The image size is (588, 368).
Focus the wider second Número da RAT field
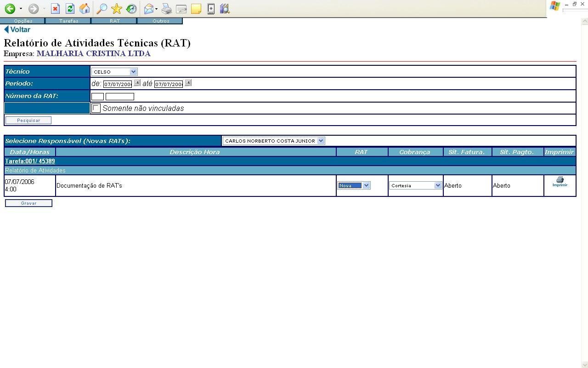tap(120, 96)
